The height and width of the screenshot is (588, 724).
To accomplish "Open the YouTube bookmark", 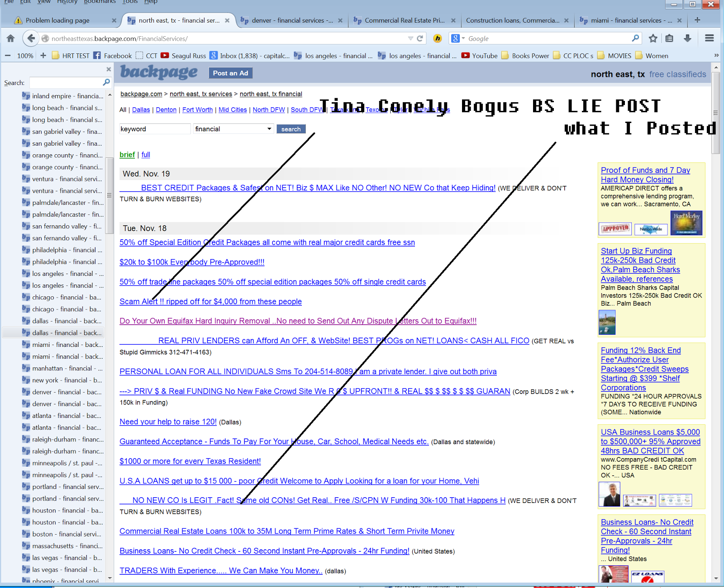I will (479, 56).
